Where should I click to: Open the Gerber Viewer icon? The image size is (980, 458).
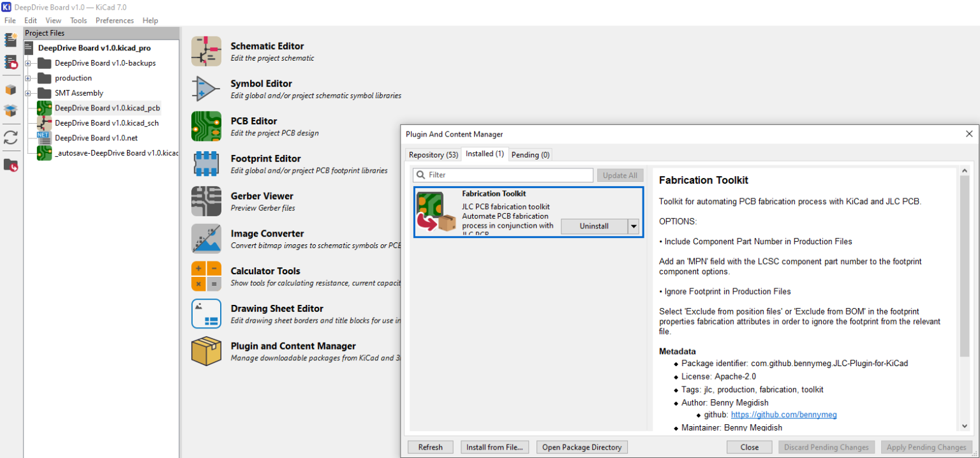[206, 202]
